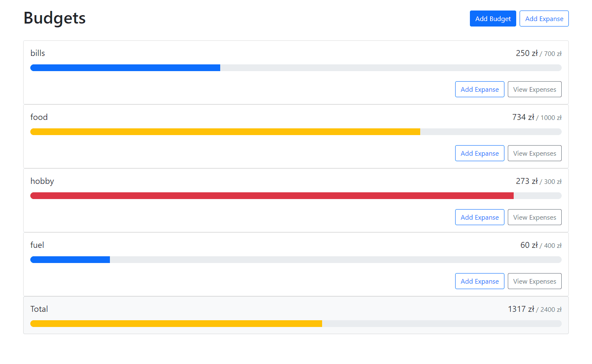Screen dimensions: 592x364
Task: View expenses for the hobby budget
Action: point(534,217)
